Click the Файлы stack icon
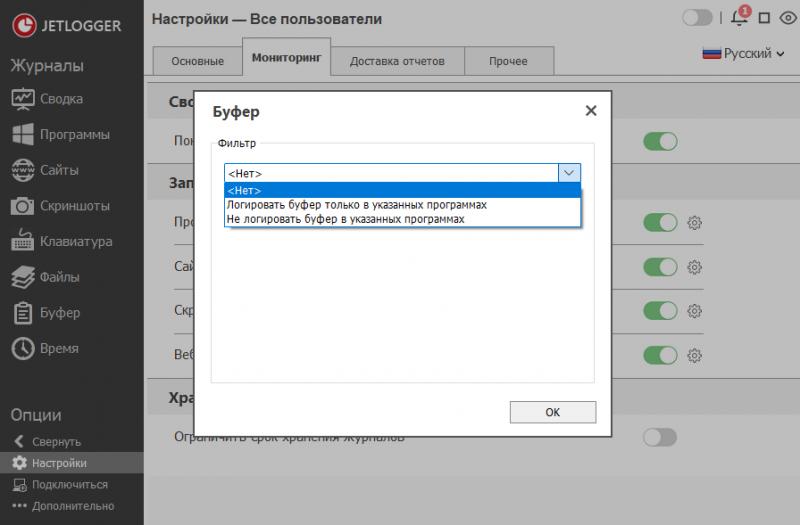 [x=23, y=277]
